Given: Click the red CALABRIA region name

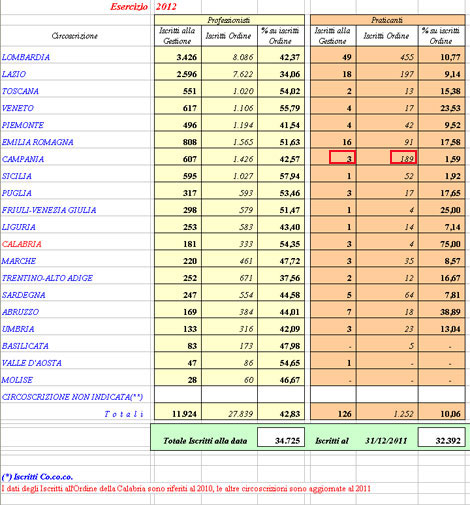Looking at the screenshot, I should click(22, 244).
